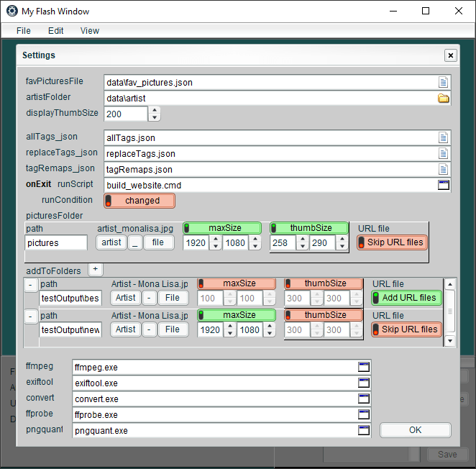The height and width of the screenshot is (469, 476).
Task: Click file icon next to replaceTags.json
Action: [444, 153]
